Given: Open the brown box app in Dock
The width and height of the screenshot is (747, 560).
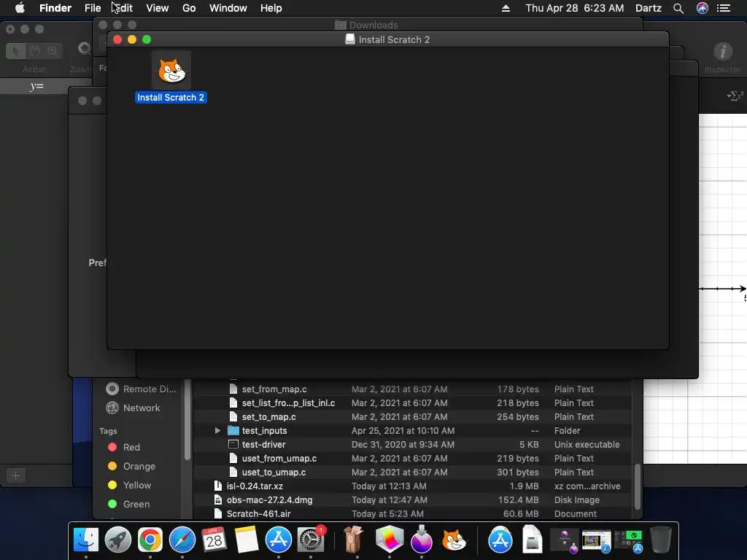Looking at the screenshot, I should pos(353,540).
